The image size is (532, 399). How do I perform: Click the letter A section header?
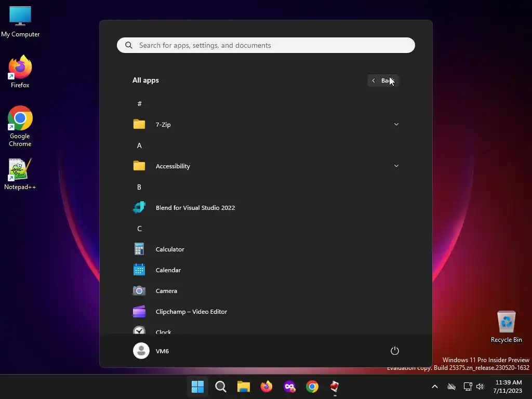(139, 145)
